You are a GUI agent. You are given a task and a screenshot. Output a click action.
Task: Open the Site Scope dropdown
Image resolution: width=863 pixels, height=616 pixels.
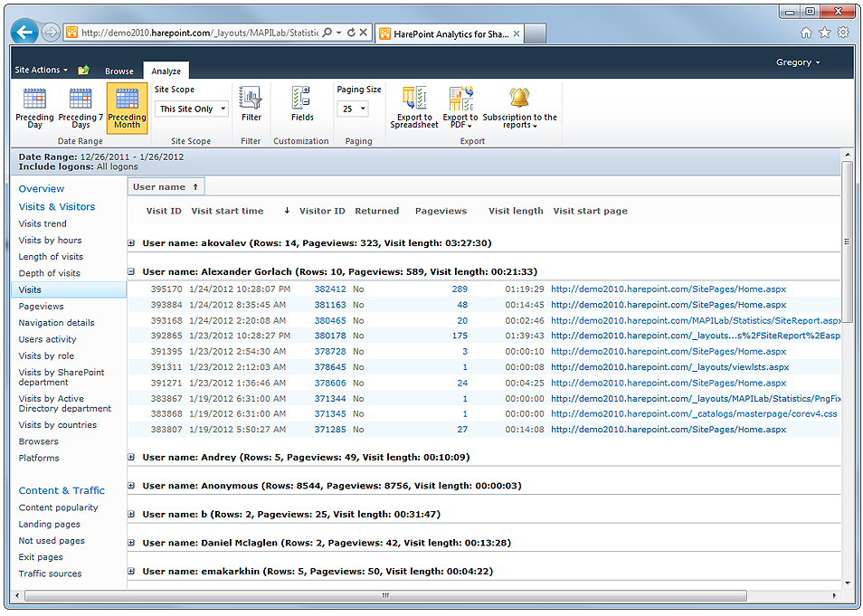pos(192,109)
